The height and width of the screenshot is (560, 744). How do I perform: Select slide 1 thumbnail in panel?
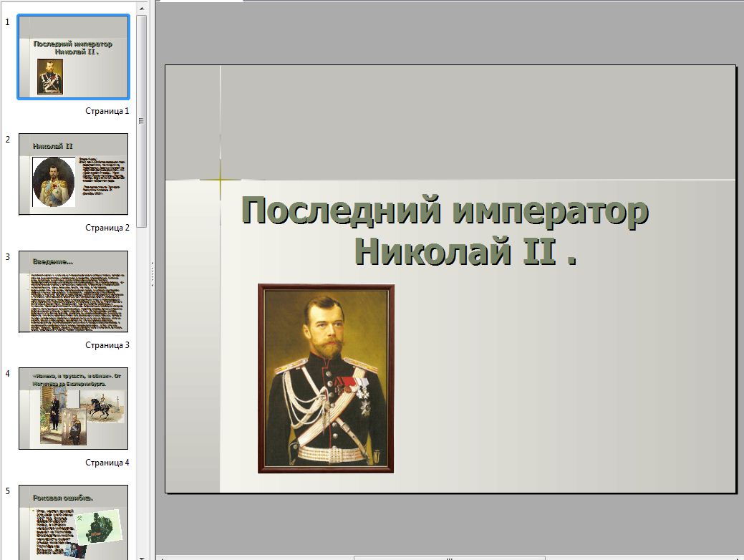pos(73,57)
